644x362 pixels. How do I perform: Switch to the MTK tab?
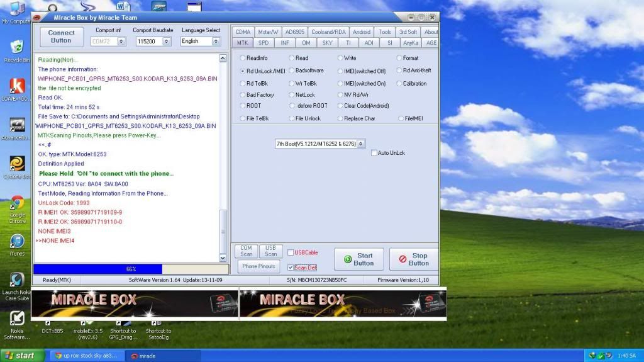point(242,43)
